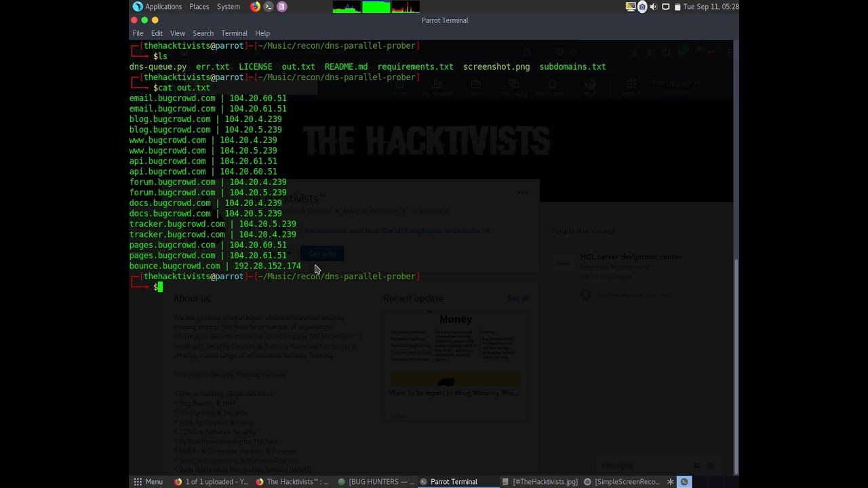The image size is (868, 488).
Task: Switch to #TheHacktivists.jpg taskbar window
Action: tap(540, 482)
